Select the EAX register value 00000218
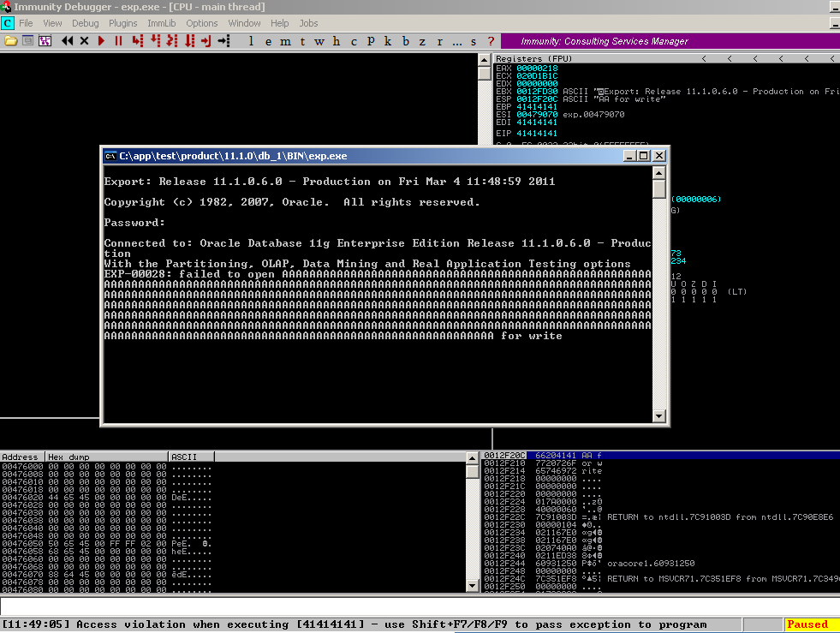Screen dimensions: 840x633 [x=537, y=68]
